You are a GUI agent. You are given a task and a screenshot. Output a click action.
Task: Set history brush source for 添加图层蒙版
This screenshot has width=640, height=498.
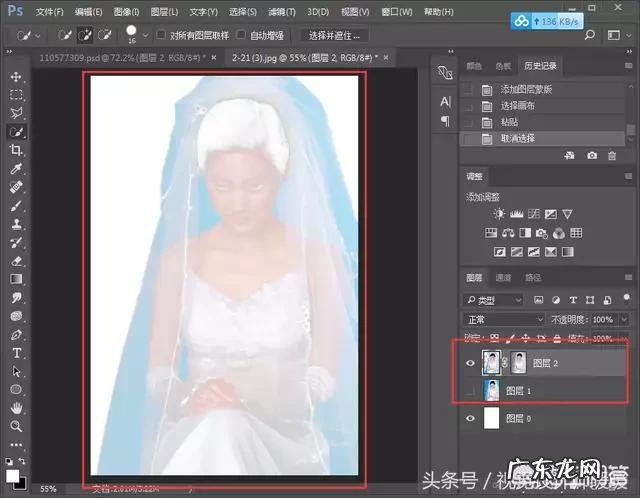[468, 89]
